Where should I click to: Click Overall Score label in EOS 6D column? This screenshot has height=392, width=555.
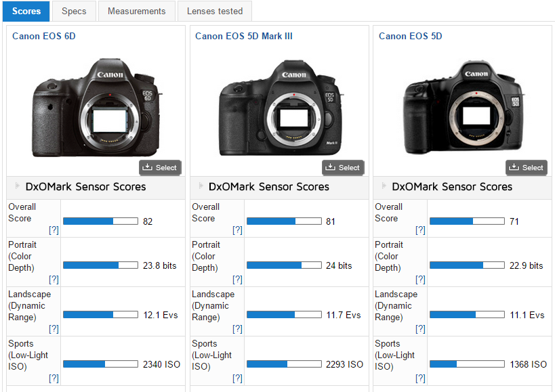pyautogui.click(x=22, y=213)
